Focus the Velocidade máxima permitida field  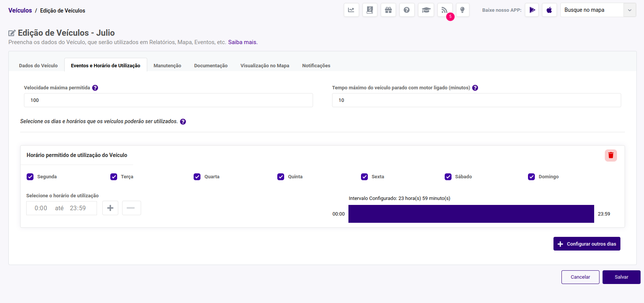click(x=168, y=100)
